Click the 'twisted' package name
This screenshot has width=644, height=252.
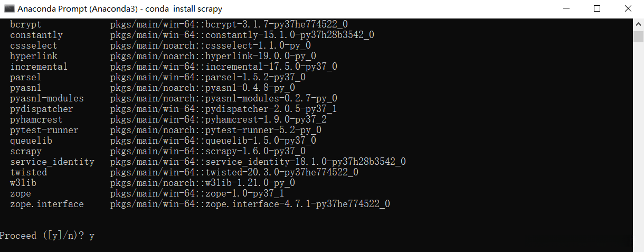[29, 172]
